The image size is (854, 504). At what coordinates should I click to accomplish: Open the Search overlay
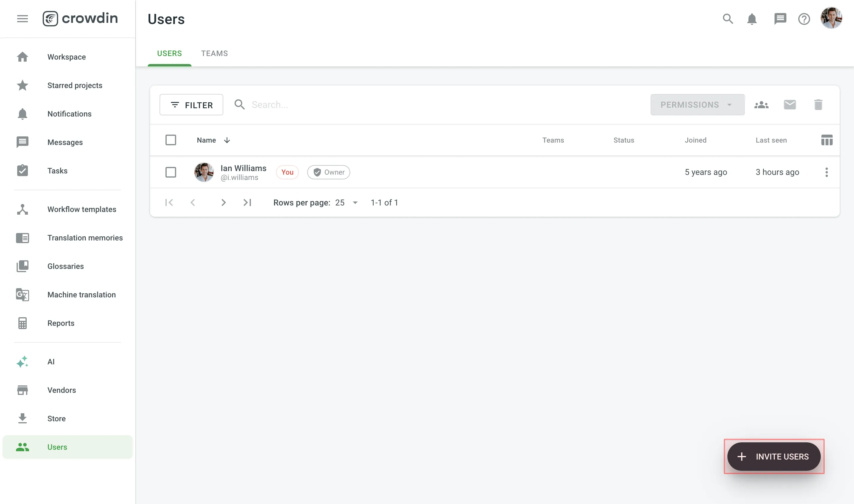(728, 19)
